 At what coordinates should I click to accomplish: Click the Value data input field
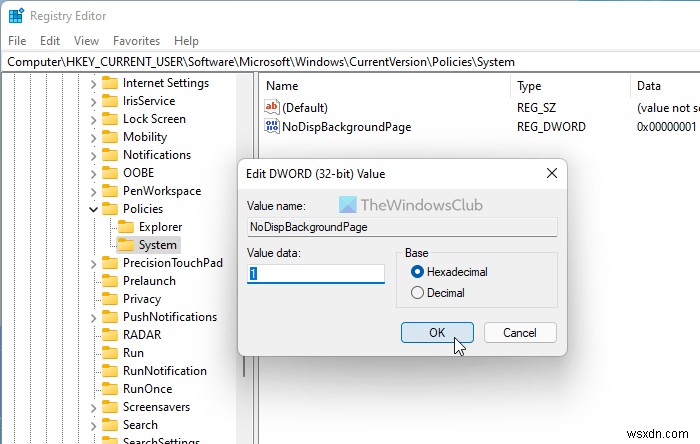pos(316,274)
